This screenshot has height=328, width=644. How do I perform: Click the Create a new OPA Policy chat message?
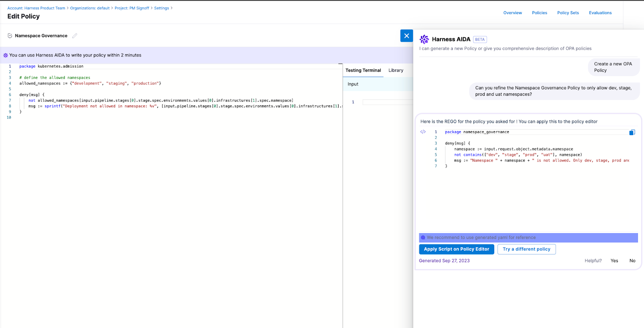[613, 67]
